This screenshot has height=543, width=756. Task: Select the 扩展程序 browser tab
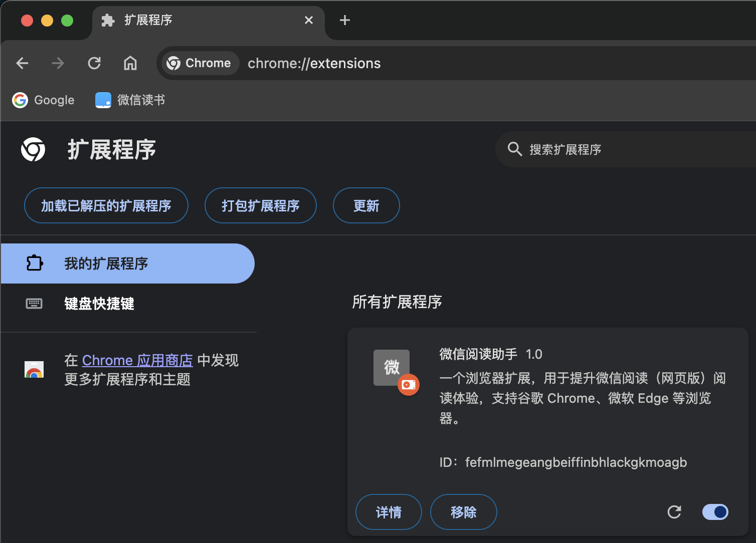pyautogui.click(x=208, y=21)
